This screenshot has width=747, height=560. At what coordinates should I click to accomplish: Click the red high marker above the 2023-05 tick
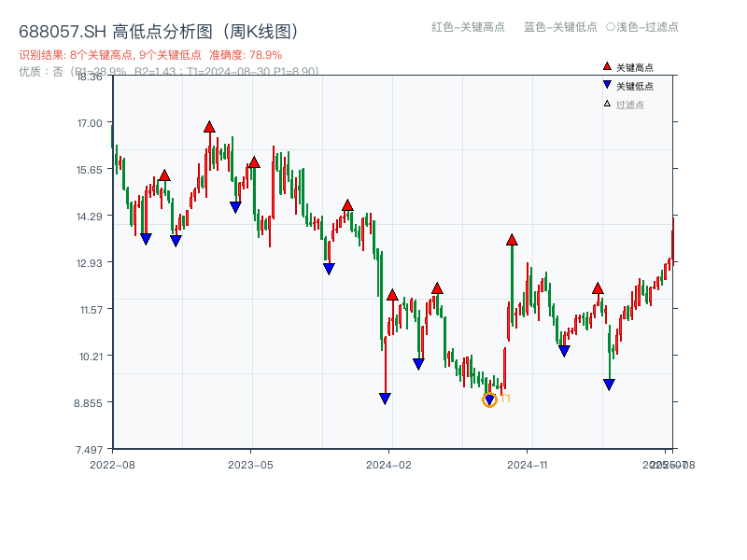click(254, 162)
